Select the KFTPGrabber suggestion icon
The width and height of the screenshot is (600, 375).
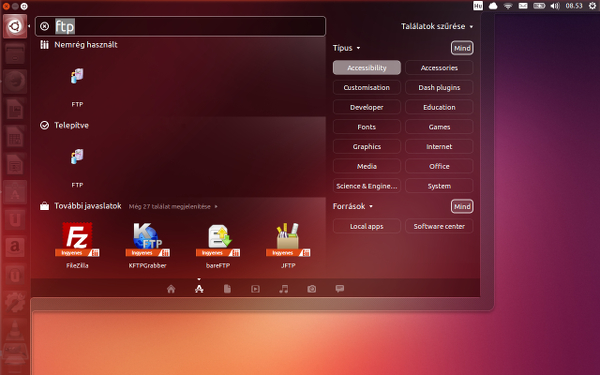coord(147,240)
